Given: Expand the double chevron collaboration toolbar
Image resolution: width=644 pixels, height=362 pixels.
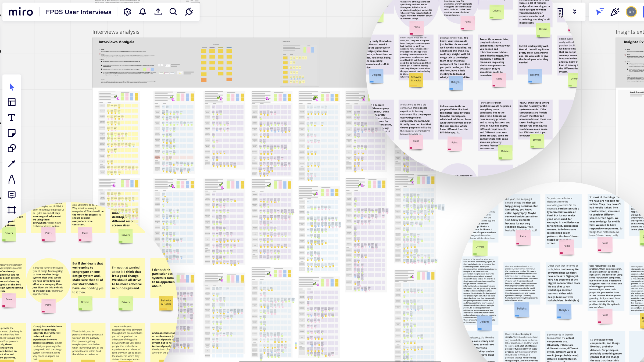Looking at the screenshot, I should (x=575, y=12).
